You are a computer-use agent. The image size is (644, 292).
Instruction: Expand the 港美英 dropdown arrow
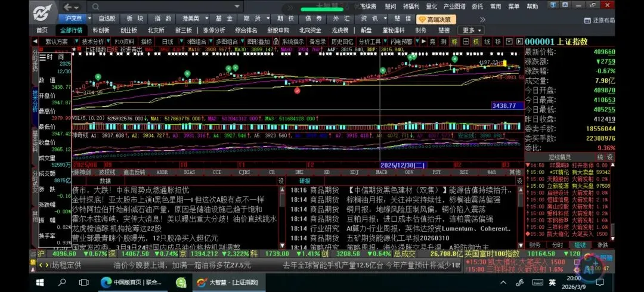click(x=206, y=18)
